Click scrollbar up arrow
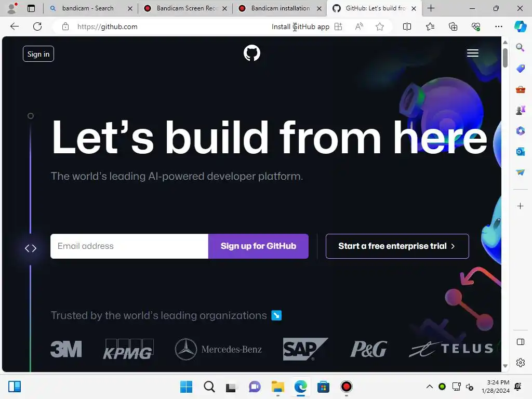The width and height of the screenshot is (532, 399). 505,43
